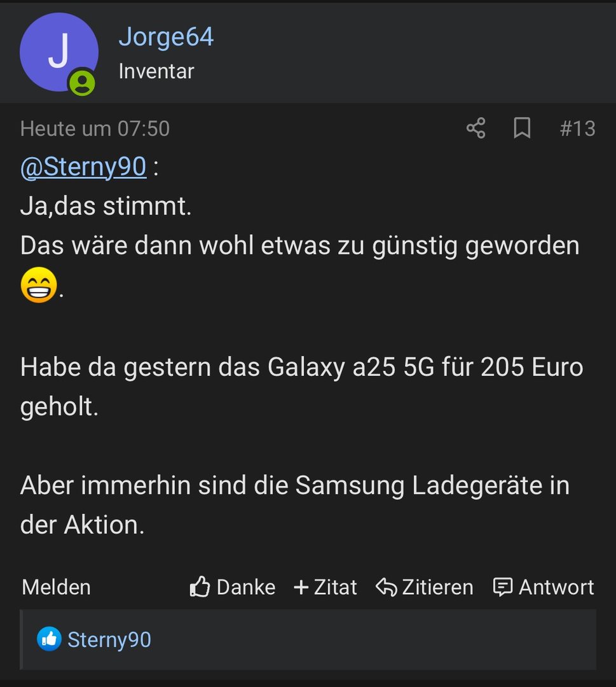Screen dimensions: 616x687
Task: Quote the post with Zitieren
Action: (437, 587)
